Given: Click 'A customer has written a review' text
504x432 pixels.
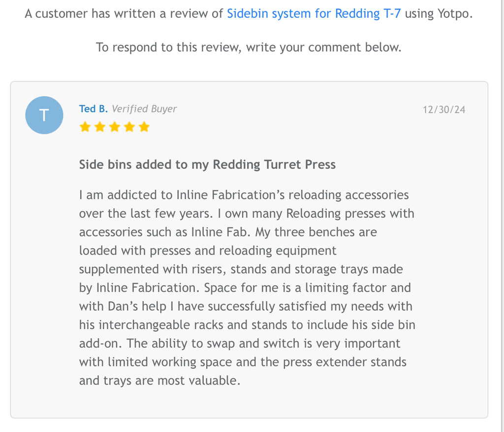Looking at the screenshot, I should 124,13.
